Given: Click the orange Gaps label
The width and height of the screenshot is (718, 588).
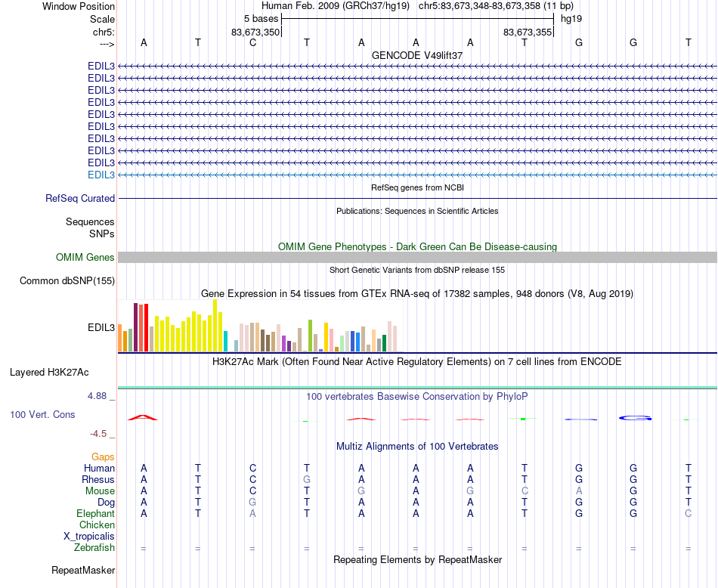Looking at the screenshot, I should [x=103, y=457].
